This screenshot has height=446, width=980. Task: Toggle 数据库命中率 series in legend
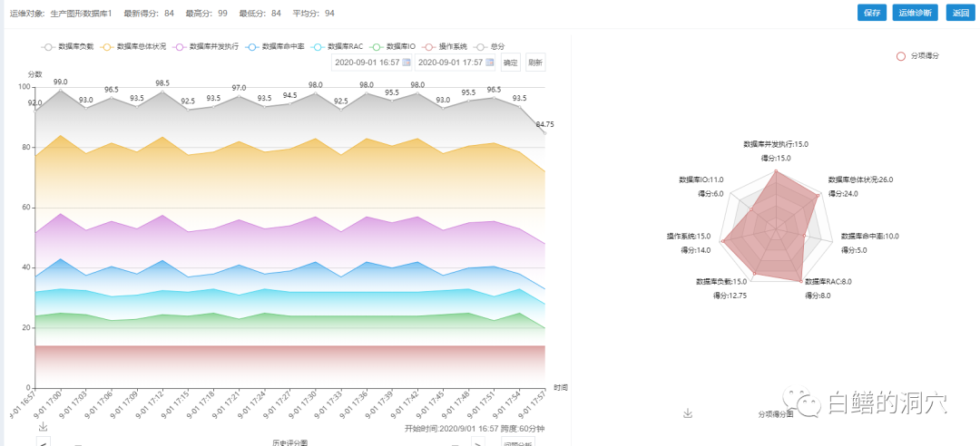click(x=274, y=46)
